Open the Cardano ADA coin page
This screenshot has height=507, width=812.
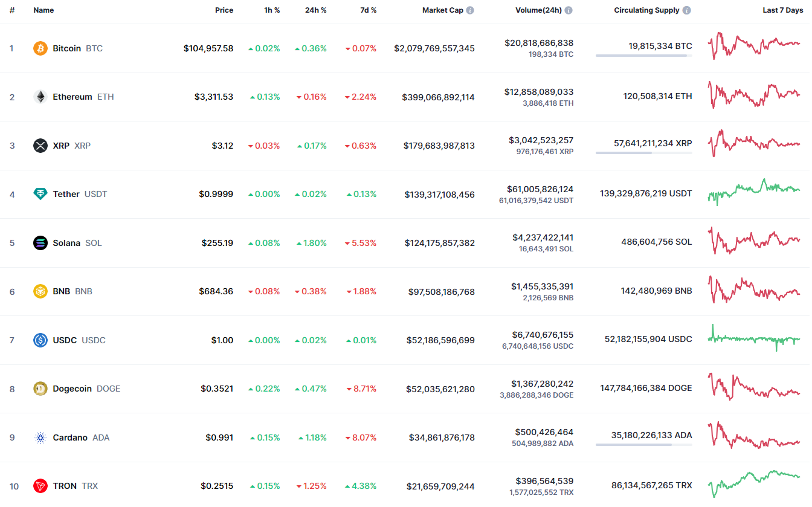tap(70, 438)
